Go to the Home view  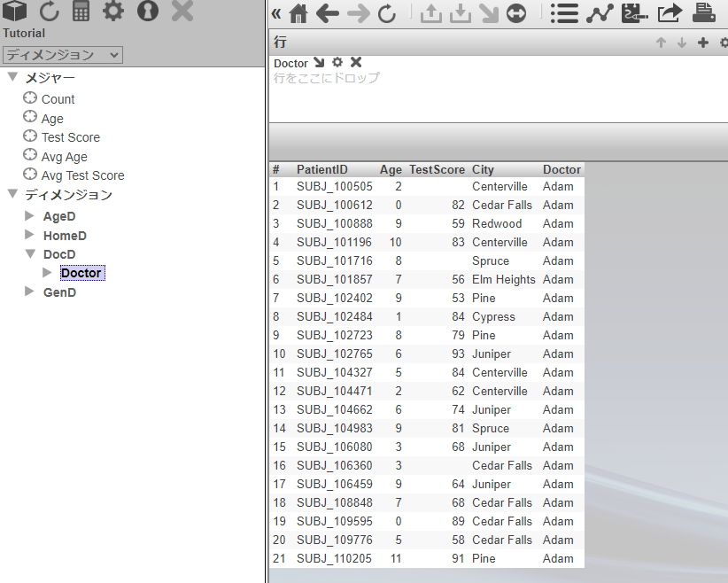click(298, 13)
